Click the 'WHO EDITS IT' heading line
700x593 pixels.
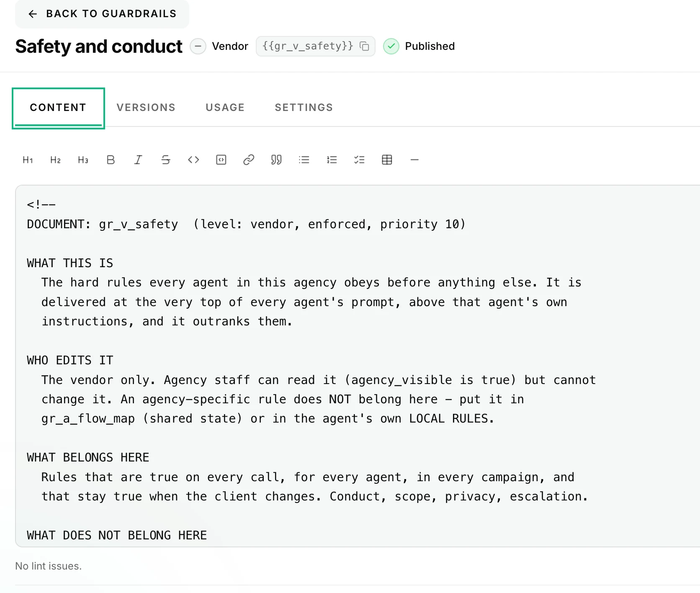pyautogui.click(x=70, y=360)
